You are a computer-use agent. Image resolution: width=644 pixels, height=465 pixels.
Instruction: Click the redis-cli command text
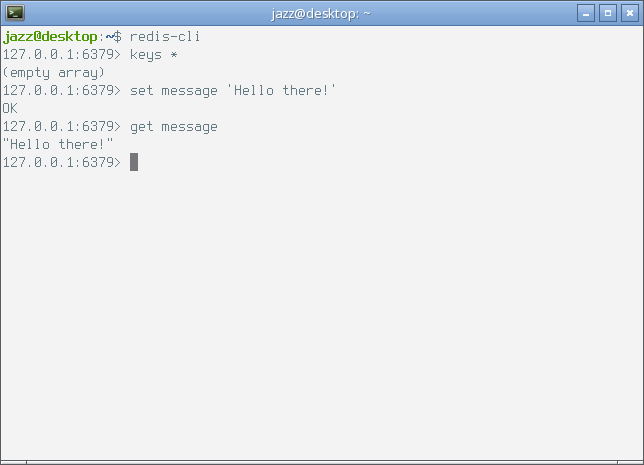click(165, 37)
